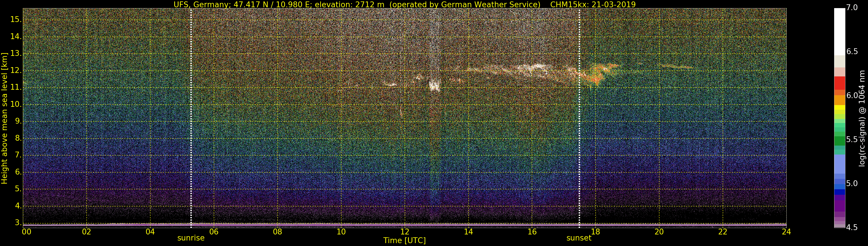Click the "CHM15kx: 21-03-2019" date label
The width and height of the screenshot is (868, 246).
point(593,4)
